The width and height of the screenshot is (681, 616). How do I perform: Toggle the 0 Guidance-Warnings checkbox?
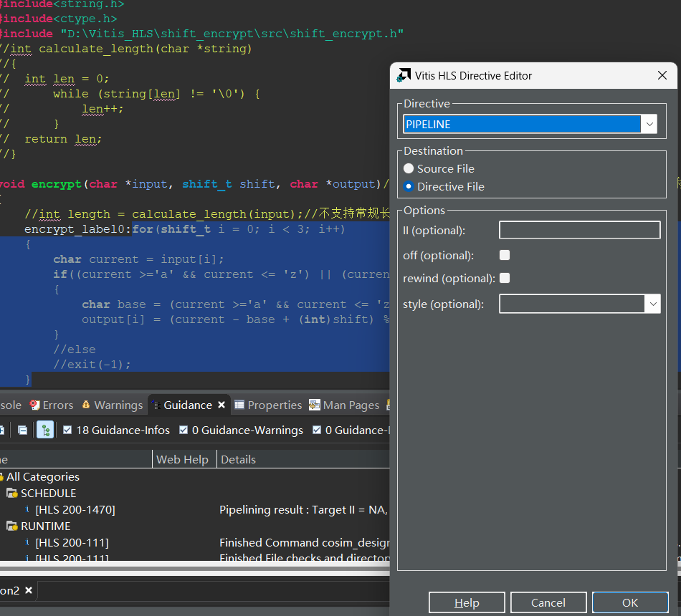click(x=184, y=430)
